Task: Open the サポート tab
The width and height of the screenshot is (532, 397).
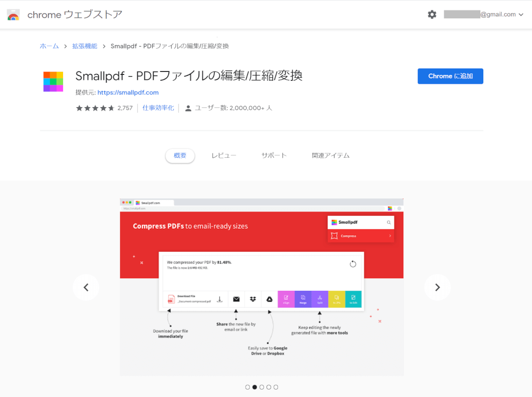Action: [x=274, y=155]
